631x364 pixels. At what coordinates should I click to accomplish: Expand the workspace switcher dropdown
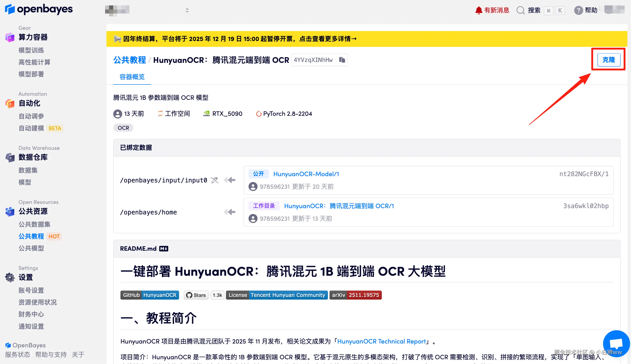point(187,10)
